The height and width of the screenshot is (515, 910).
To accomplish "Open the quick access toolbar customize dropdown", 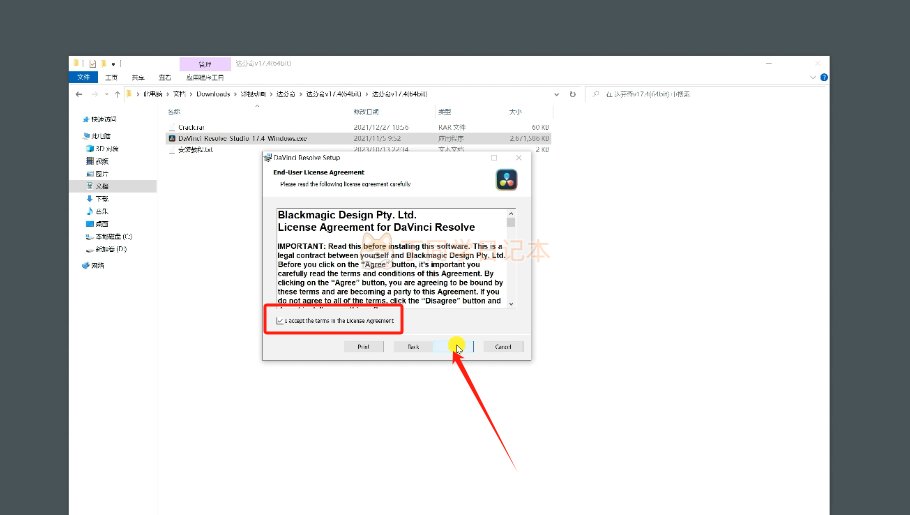I will (113, 64).
